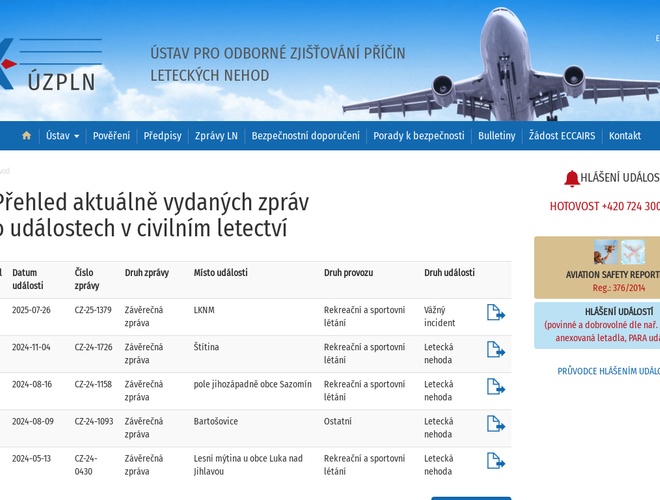Viewport: 660px width, 500px height.
Task: Open the Pověření menu item
Action: pyautogui.click(x=111, y=136)
